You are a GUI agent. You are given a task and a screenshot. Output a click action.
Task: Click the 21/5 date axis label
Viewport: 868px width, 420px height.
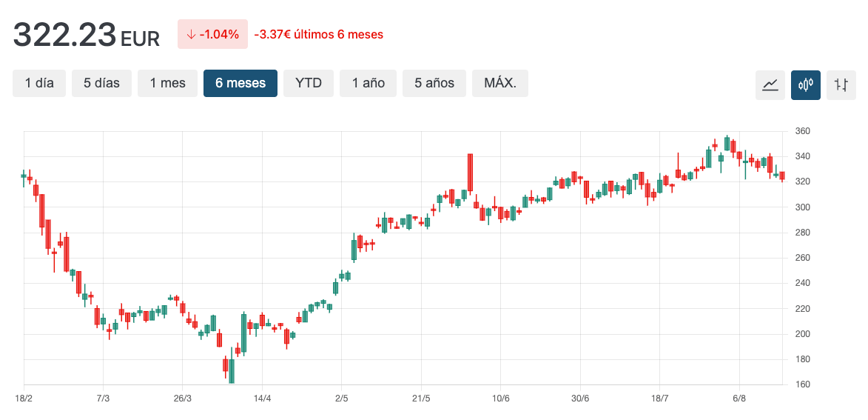tap(421, 399)
